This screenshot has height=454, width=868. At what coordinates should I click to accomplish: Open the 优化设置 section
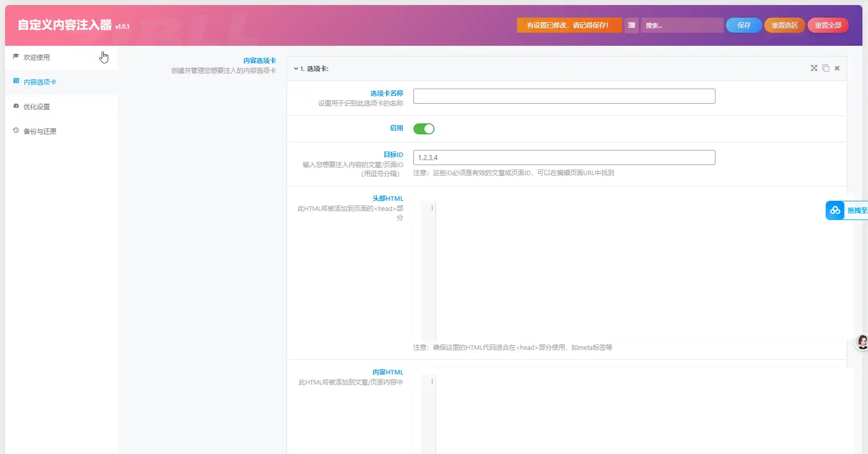[x=37, y=107]
